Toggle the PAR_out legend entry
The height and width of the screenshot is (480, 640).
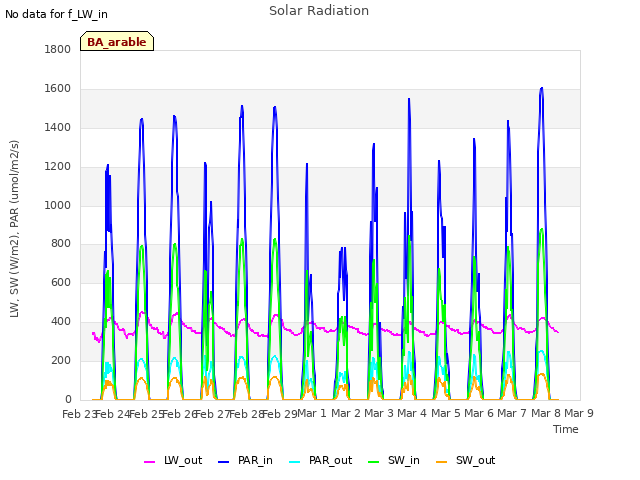pos(320,460)
